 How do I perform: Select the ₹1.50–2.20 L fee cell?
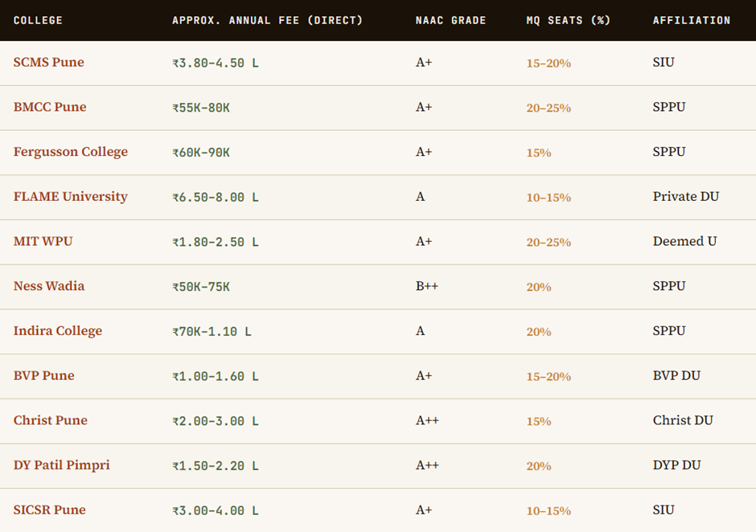click(216, 466)
